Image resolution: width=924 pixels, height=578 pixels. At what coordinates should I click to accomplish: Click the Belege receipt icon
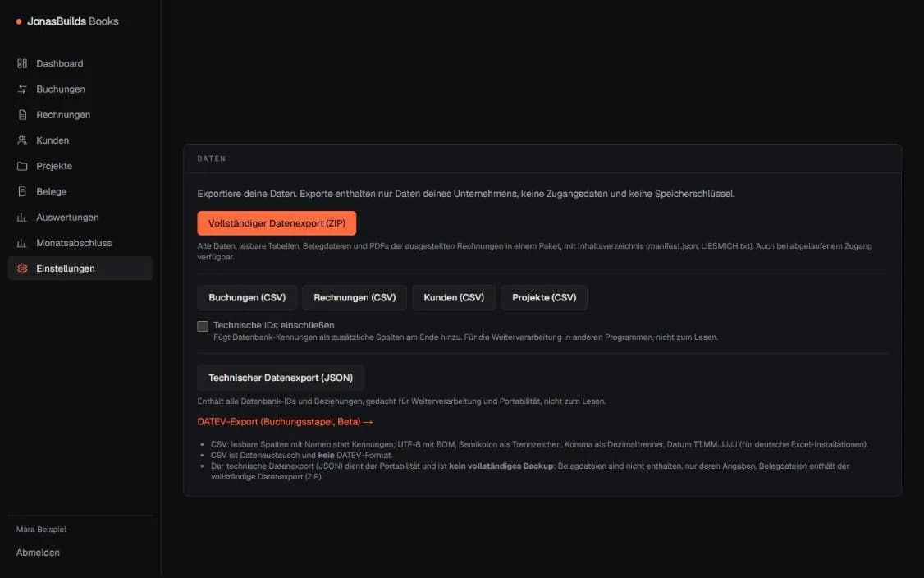(x=22, y=191)
